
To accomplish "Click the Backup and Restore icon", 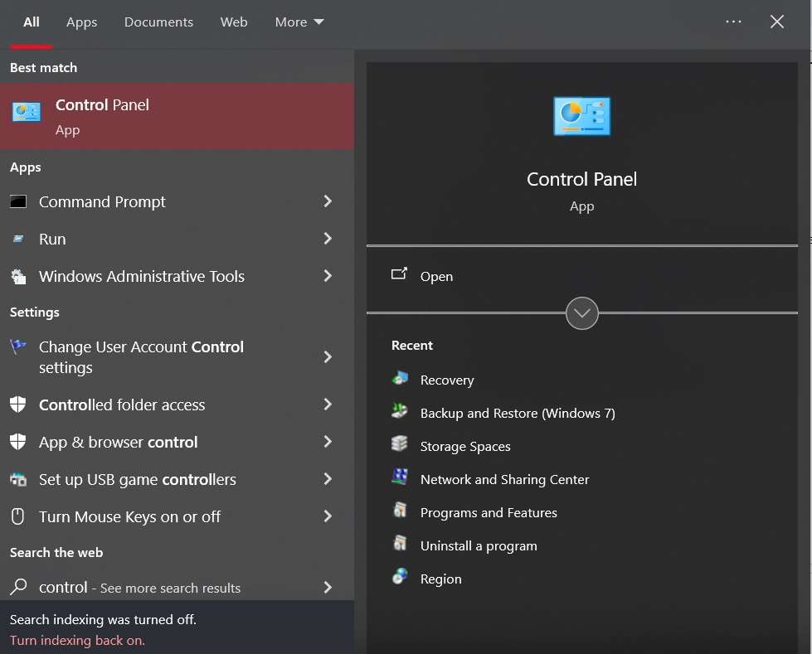I will [x=399, y=411].
